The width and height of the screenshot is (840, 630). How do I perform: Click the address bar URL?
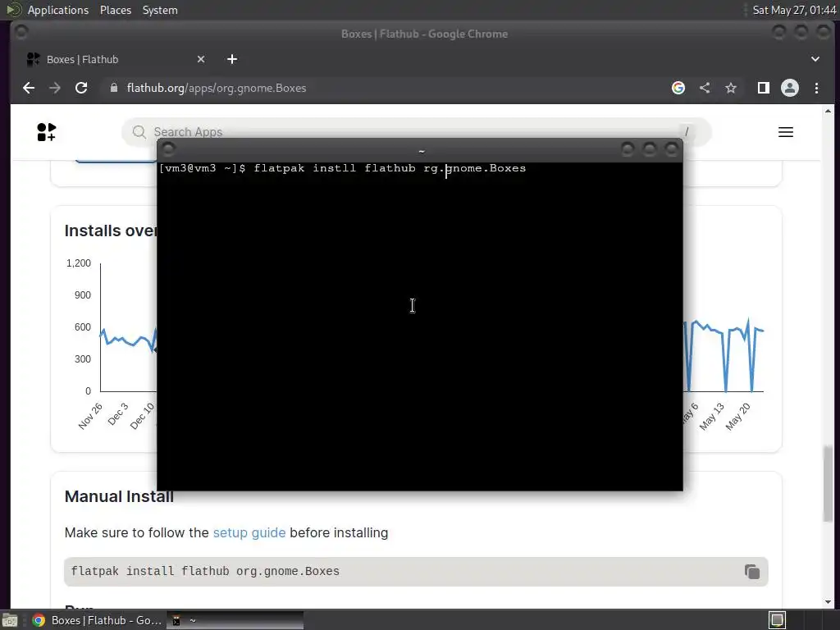tap(217, 88)
